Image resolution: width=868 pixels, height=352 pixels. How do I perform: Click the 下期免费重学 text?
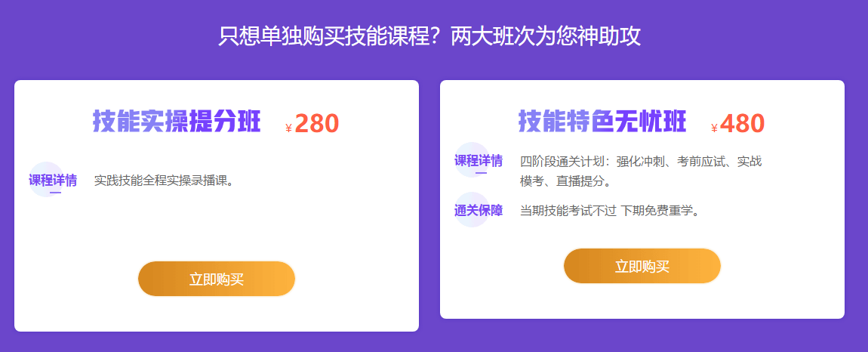(x=659, y=211)
